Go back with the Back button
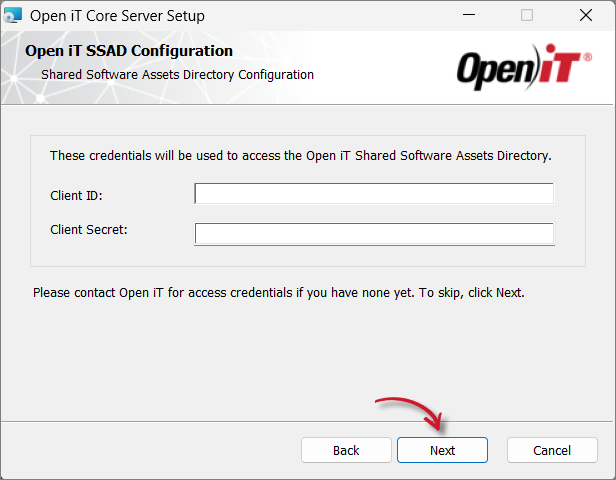 (346, 450)
